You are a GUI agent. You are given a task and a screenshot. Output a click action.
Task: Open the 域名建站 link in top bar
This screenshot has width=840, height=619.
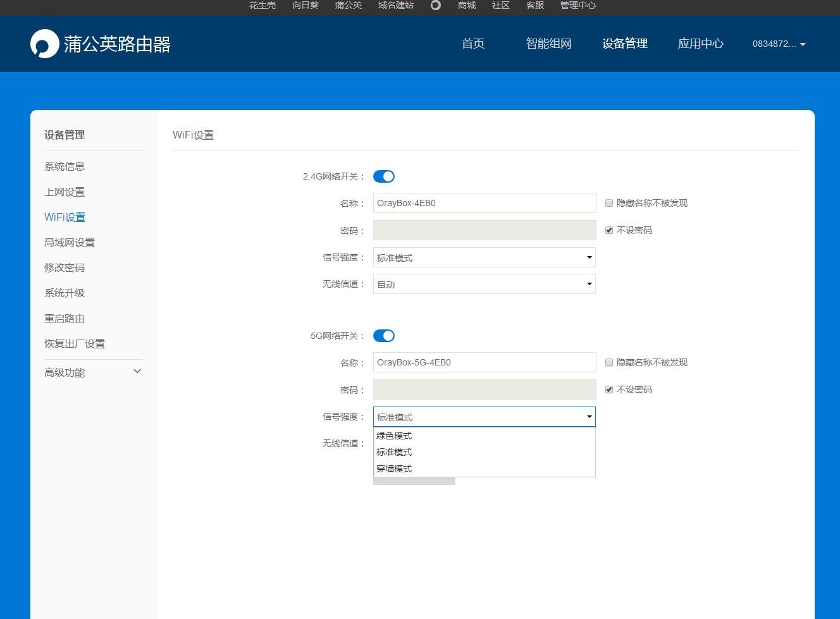tap(396, 5)
